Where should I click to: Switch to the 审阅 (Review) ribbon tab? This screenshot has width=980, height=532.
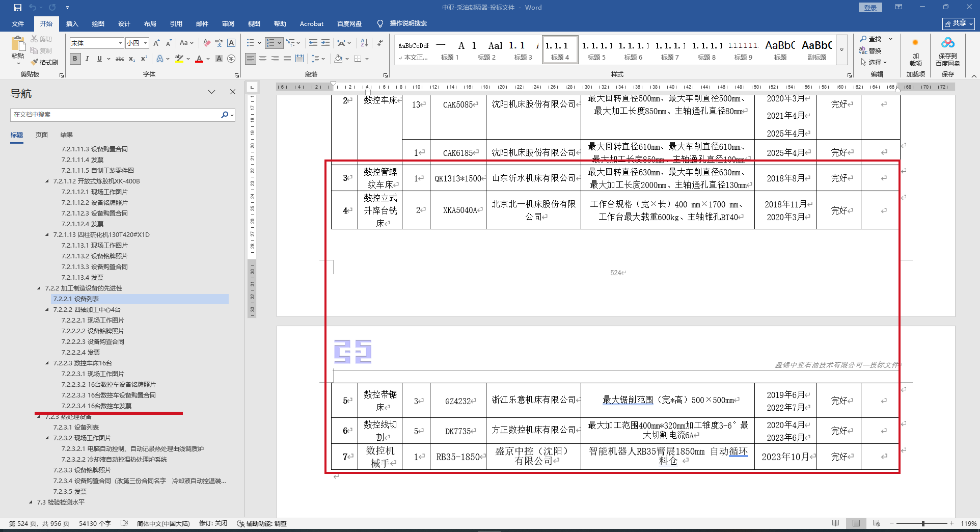coord(228,23)
